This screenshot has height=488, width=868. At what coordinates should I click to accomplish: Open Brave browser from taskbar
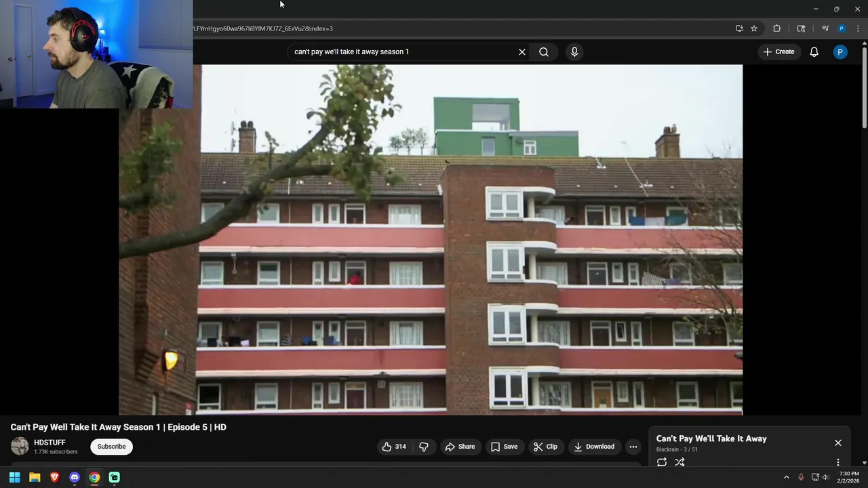tap(54, 477)
